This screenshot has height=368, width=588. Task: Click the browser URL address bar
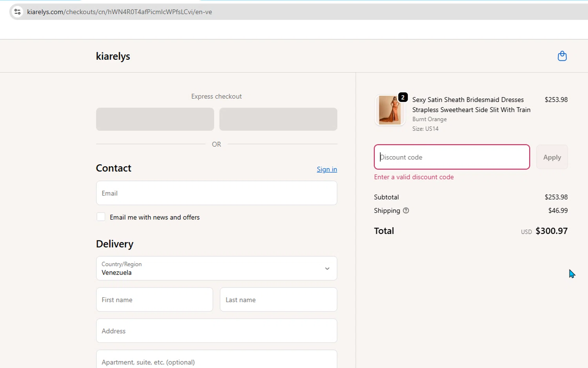(274, 12)
